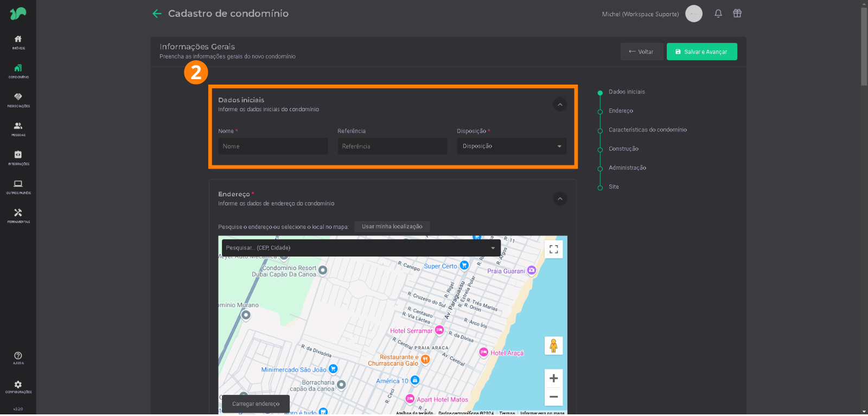Focus the Nome input field
This screenshot has width=868, height=416.
tap(273, 146)
